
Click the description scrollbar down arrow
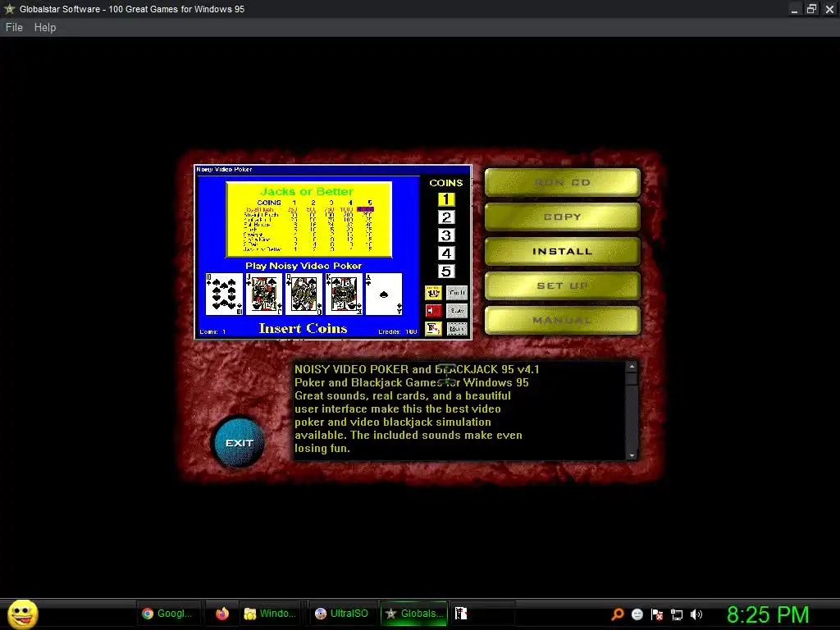(x=632, y=455)
